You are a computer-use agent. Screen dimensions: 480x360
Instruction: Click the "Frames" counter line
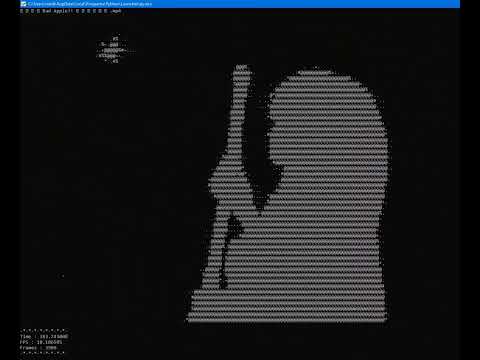38,348
